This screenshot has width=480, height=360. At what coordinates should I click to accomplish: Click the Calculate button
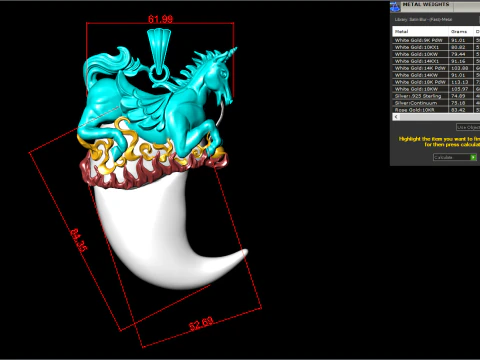coord(455,157)
